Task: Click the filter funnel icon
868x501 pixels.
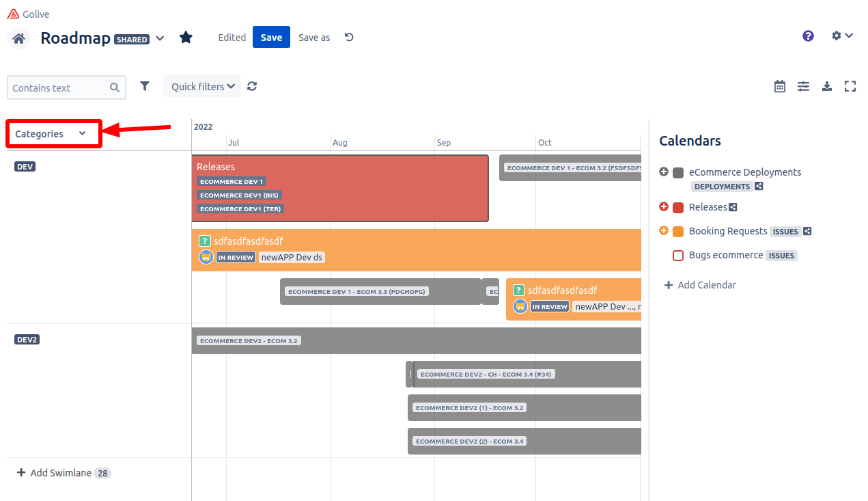Action: (x=145, y=86)
